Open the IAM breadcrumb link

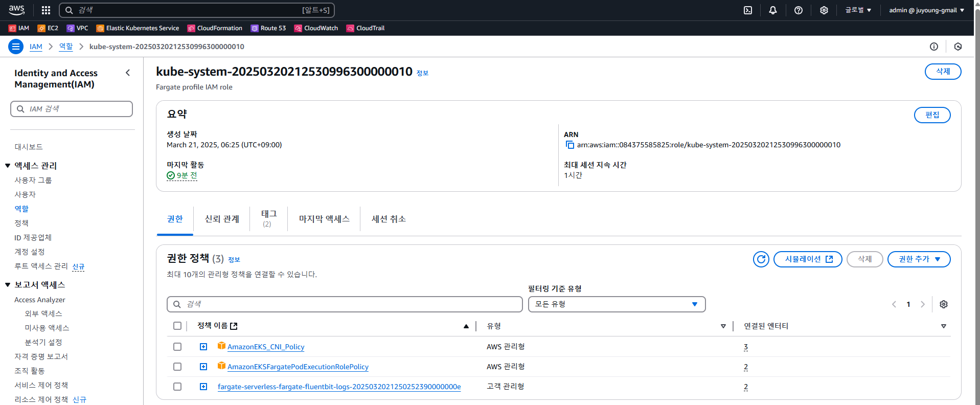(36, 47)
